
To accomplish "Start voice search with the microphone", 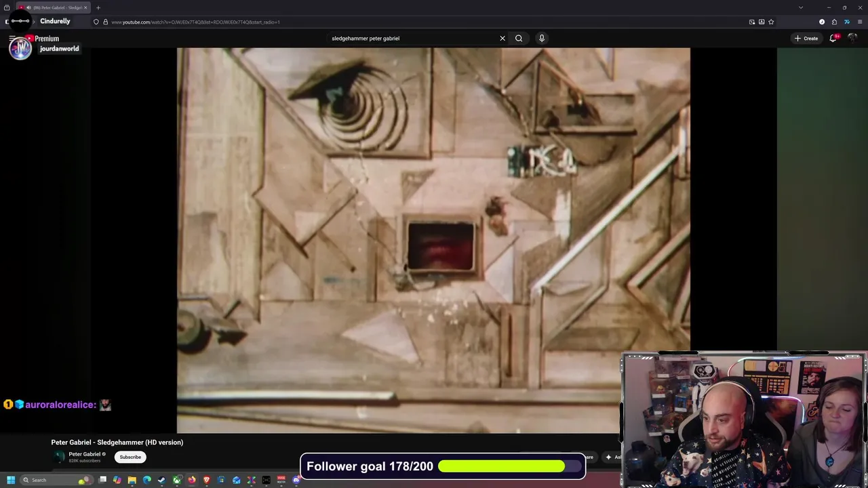I will (542, 39).
